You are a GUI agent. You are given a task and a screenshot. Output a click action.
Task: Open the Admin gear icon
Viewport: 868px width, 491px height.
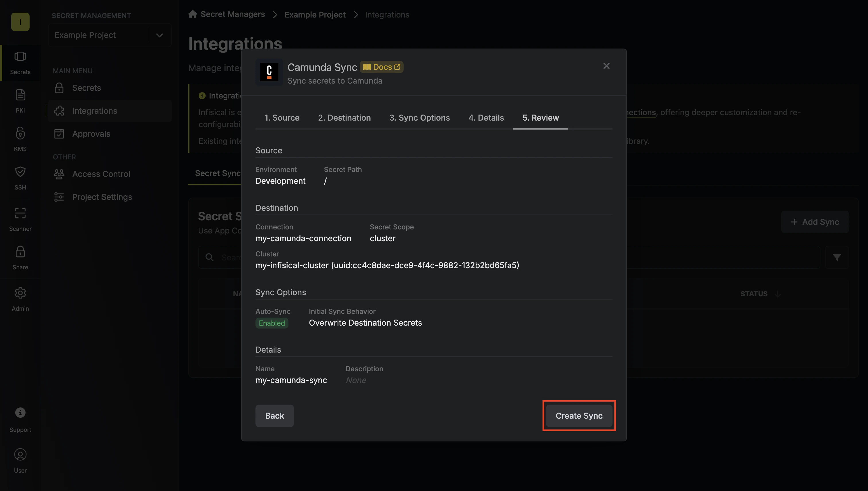point(20,293)
